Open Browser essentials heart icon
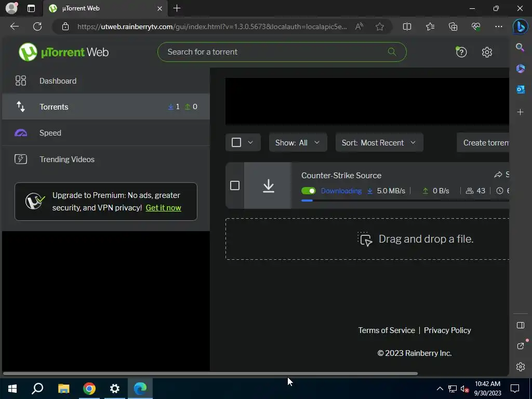 [x=476, y=26]
